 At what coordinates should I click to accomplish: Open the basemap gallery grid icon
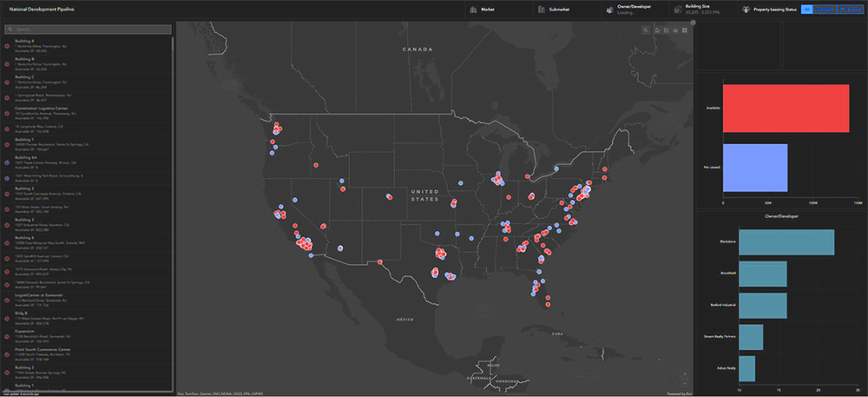(x=685, y=30)
